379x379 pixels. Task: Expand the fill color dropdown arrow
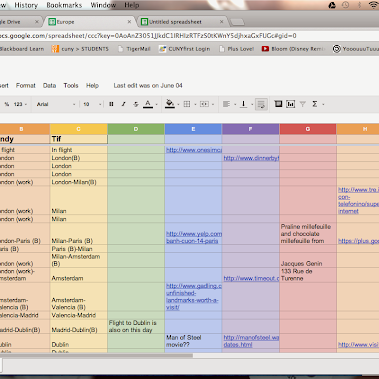pyautogui.click(x=178, y=105)
